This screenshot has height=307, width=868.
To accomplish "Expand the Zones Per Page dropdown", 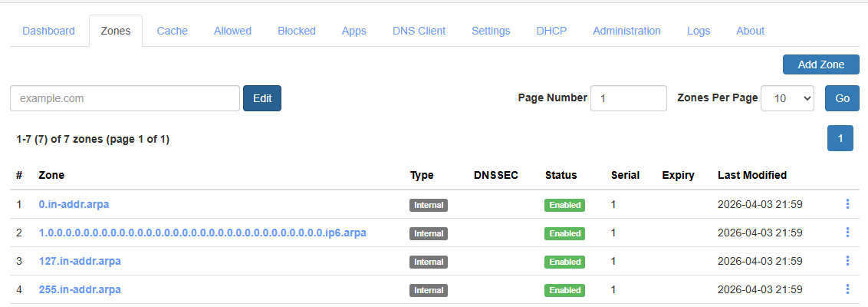I will click(787, 98).
